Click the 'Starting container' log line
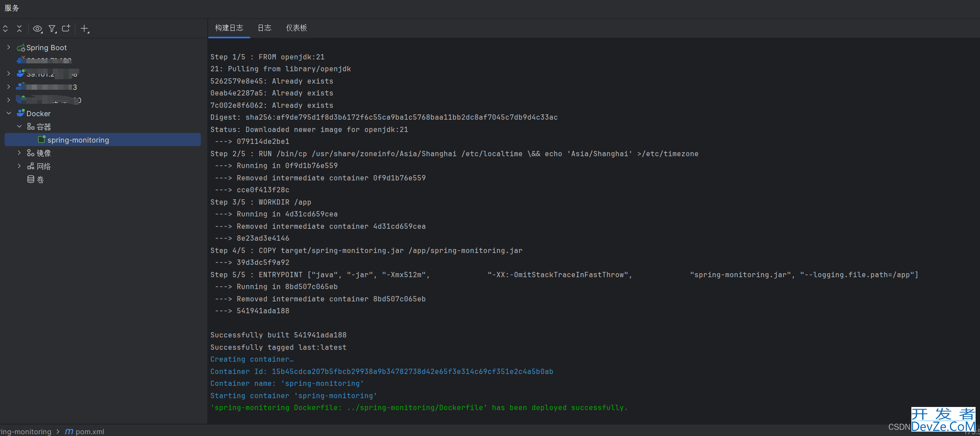 [294, 396]
